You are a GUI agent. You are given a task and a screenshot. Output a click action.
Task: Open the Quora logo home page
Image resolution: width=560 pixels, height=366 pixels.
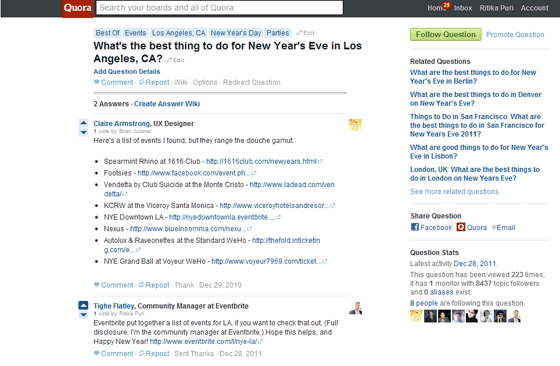point(78,8)
